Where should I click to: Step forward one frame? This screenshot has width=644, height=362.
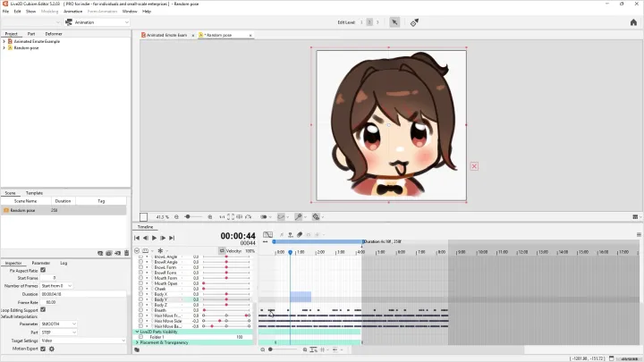pos(163,238)
